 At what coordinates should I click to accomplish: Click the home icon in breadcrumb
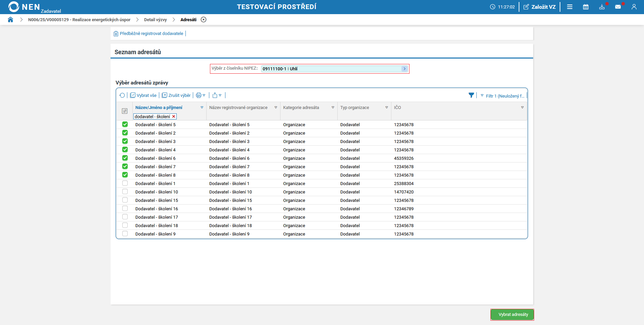coord(10,20)
